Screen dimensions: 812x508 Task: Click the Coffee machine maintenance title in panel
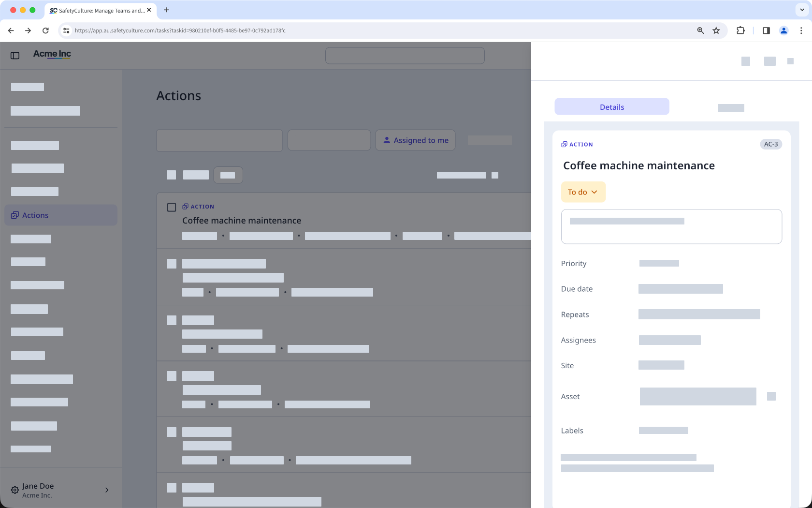pyautogui.click(x=639, y=166)
